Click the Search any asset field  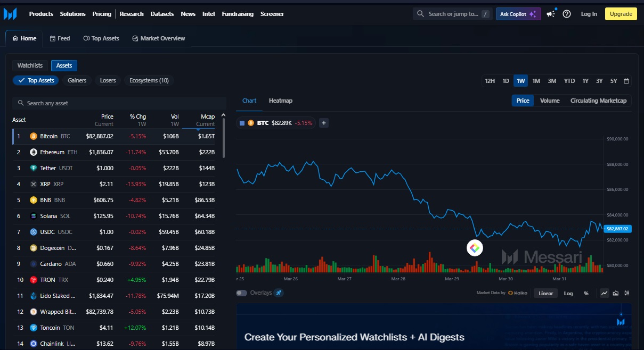(x=120, y=103)
